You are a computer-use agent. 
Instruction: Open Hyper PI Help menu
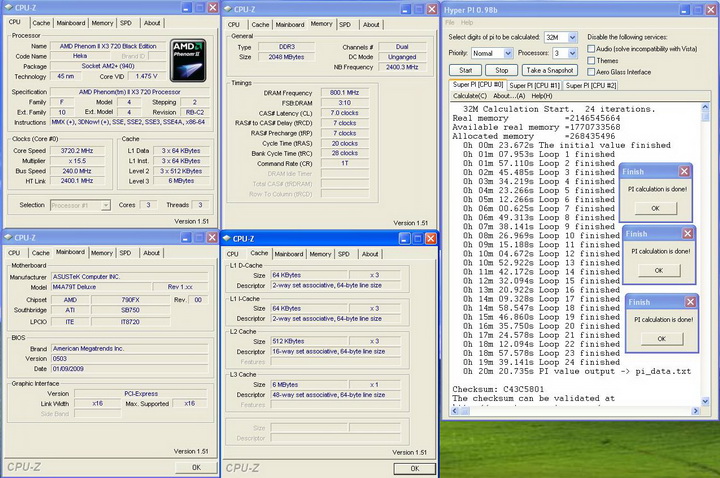[x=467, y=22]
